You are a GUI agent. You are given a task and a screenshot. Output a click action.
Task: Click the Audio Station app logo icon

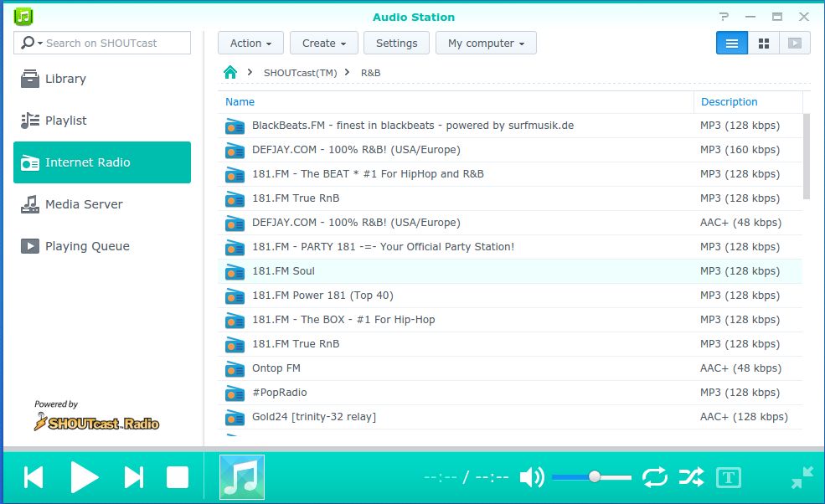23,17
